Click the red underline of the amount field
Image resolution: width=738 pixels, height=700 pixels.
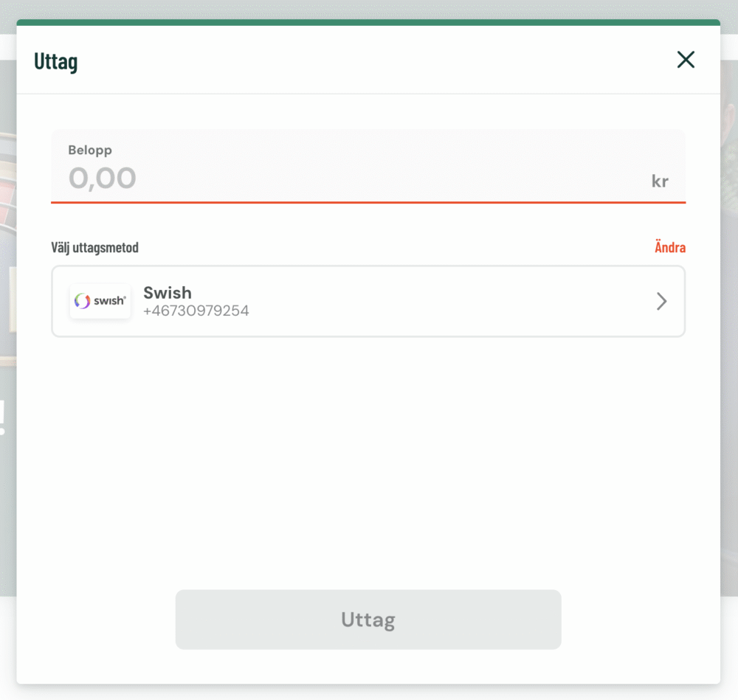(x=368, y=201)
